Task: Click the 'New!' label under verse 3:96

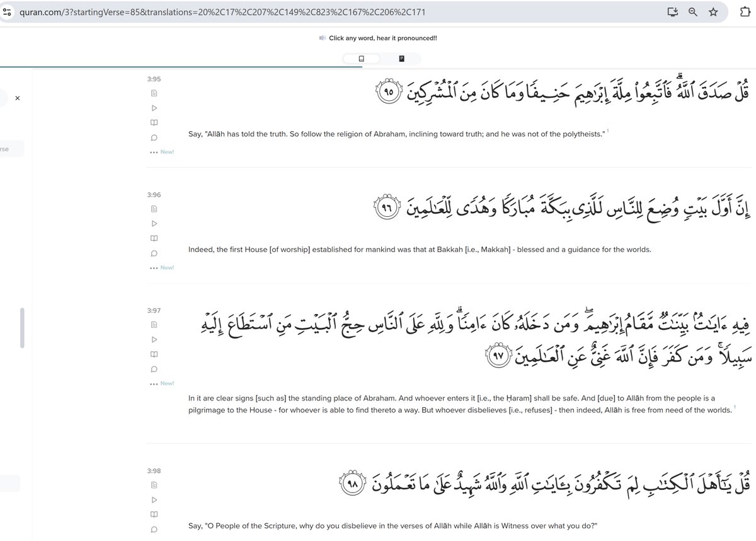Action: coord(167,268)
